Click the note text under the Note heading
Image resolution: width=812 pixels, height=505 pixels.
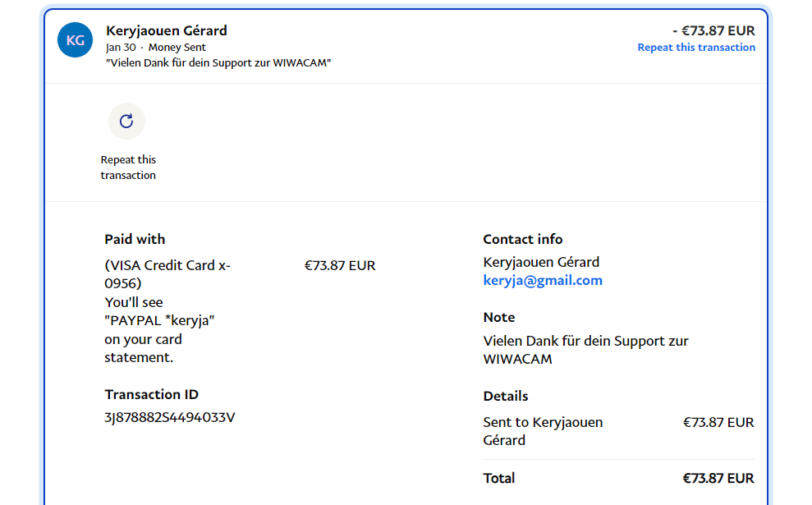(x=585, y=350)
